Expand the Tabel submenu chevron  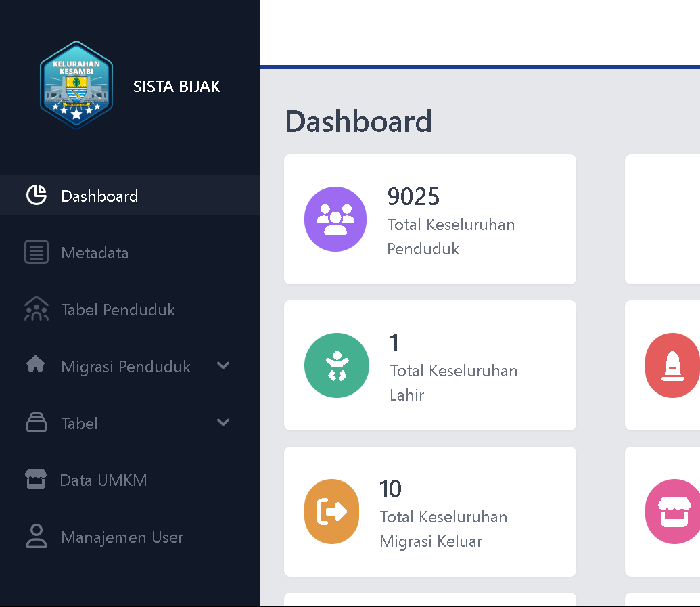[x=223, y=423]
